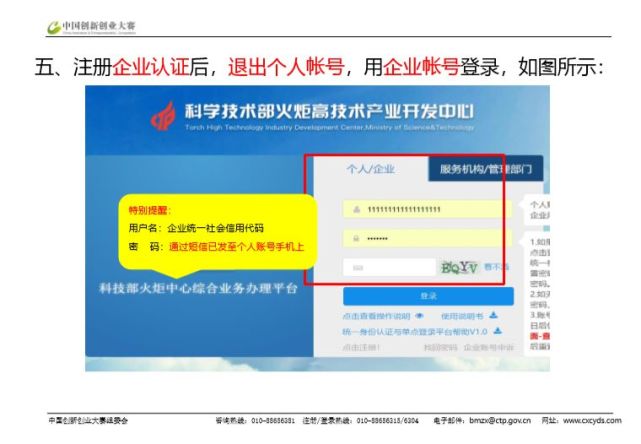The width and height of the screenshot is (641, 444).
Task: Click the download icon beside 使用说明书
Action: [x=493, y=315]
